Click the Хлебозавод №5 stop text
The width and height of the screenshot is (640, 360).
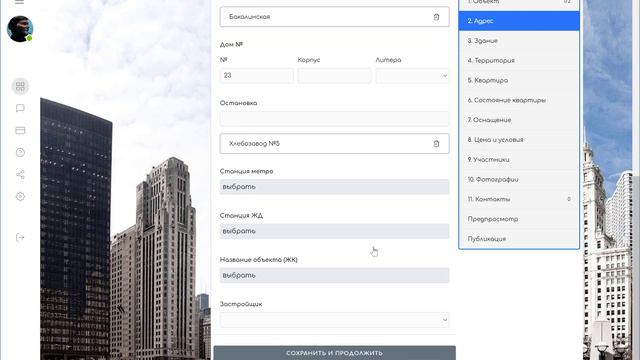254,144
